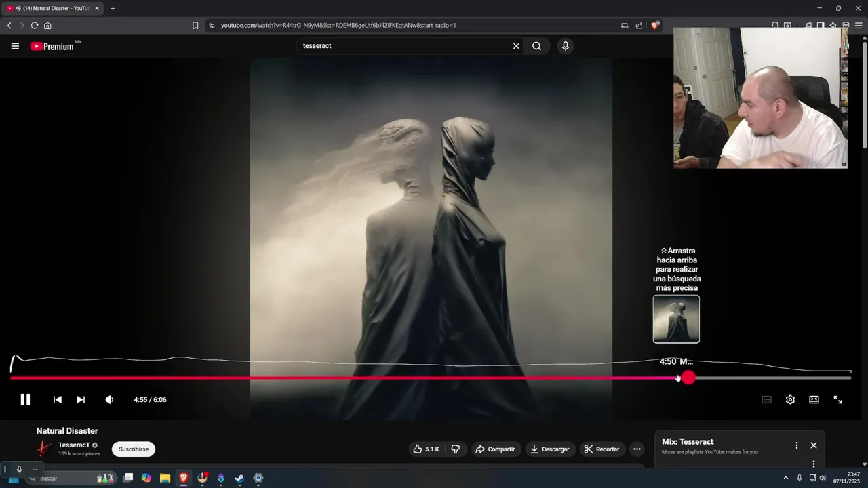The height and width of the screenshot is (488, 868).
Task: Click the seek preview thumbnail
Action: (x=676, y=319)
